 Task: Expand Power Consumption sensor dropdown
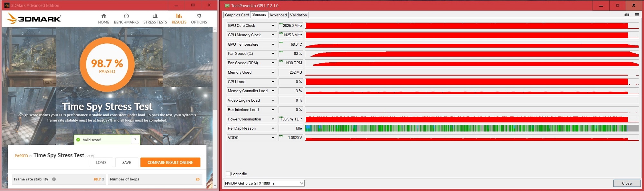[x=273, y=119]
